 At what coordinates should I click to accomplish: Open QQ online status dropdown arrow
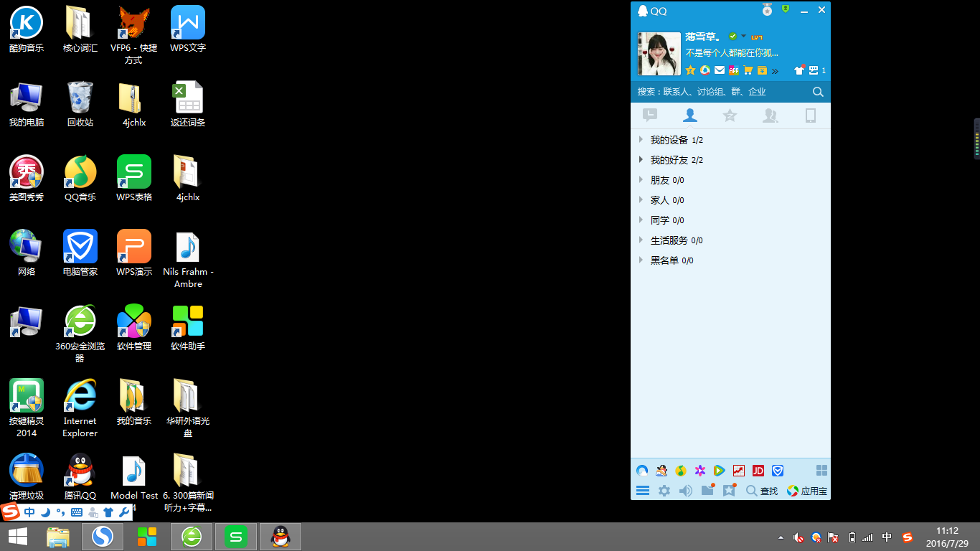[743, 36]
